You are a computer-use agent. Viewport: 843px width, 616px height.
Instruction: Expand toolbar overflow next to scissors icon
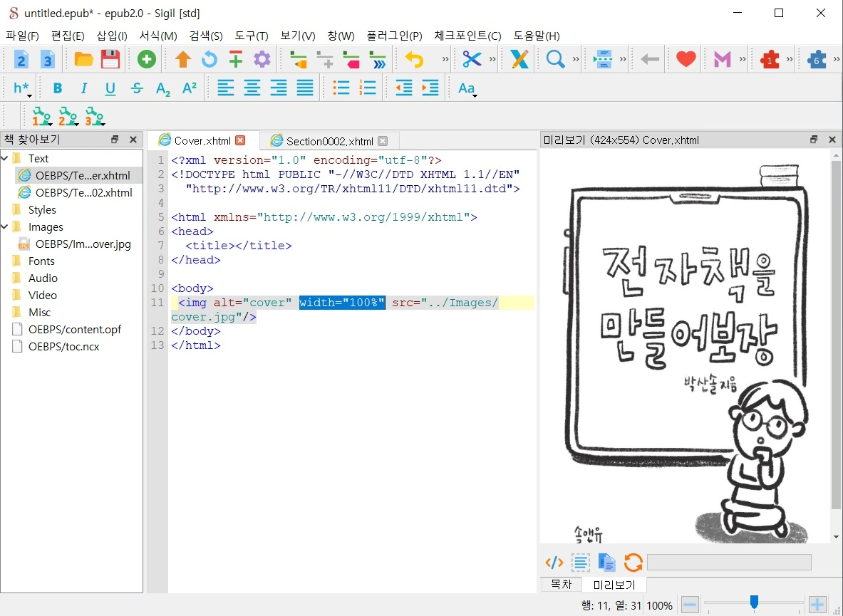[492, 59]
